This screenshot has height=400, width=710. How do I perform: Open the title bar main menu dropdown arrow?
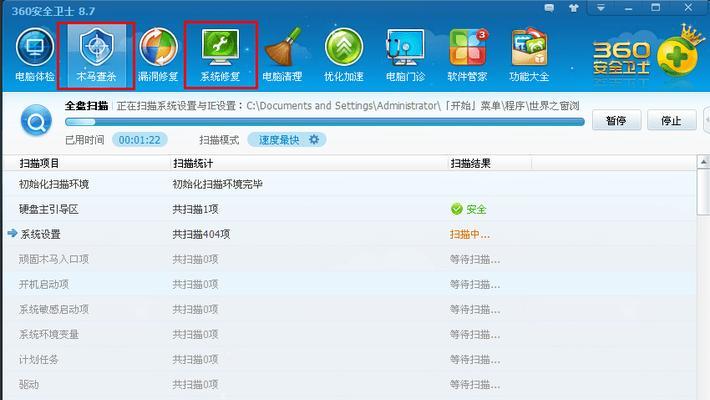tap(600, 8)
